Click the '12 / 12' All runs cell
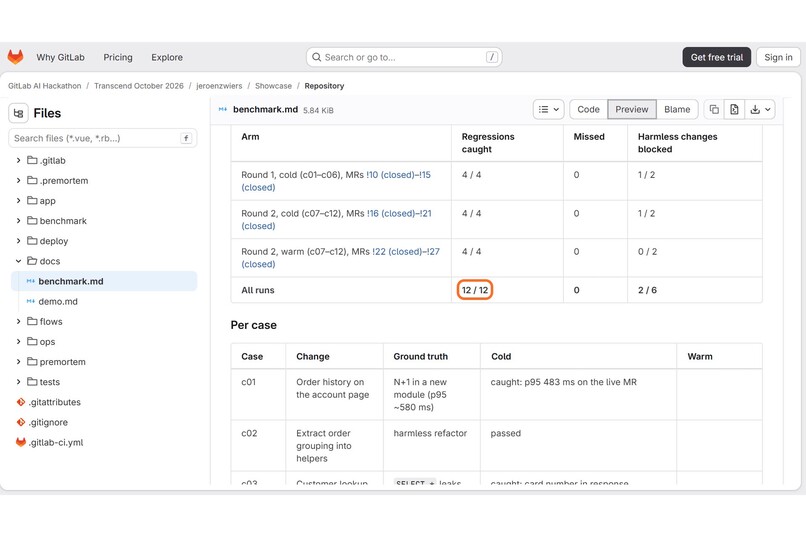Viewport: 806px width, 537px height. click(x=475, y=290)
